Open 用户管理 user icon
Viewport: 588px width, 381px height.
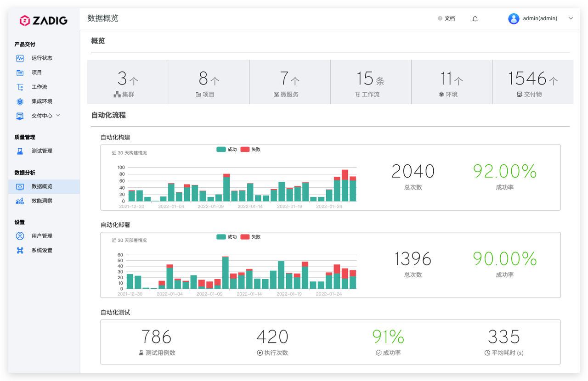[20, 236]
